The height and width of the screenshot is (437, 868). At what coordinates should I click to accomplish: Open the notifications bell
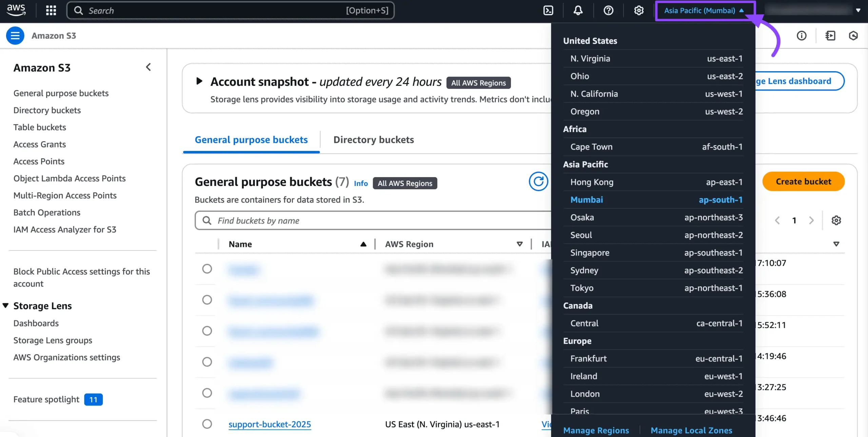tap(578, 11)
